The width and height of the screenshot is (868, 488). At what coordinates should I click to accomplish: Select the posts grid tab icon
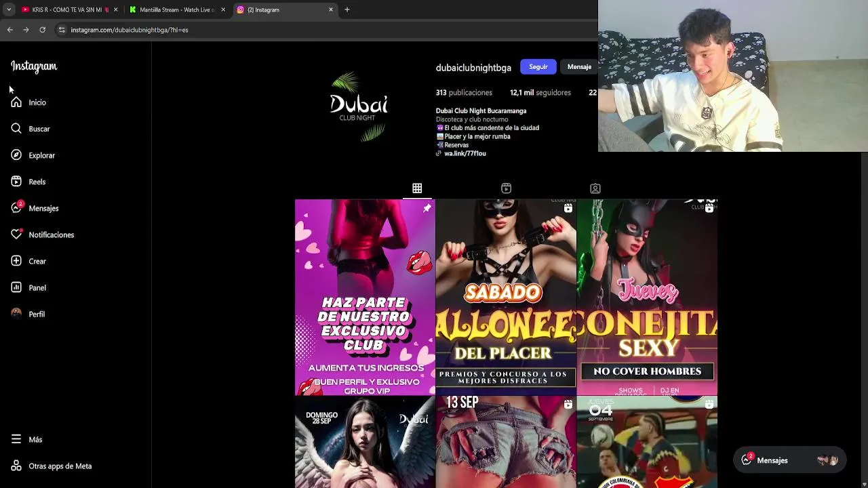417,188
